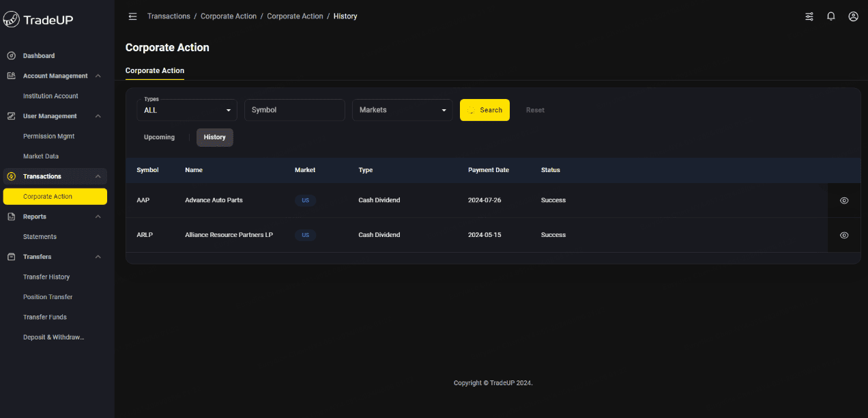
Task: View details of AAP dividend row
Action: point(844,200)
